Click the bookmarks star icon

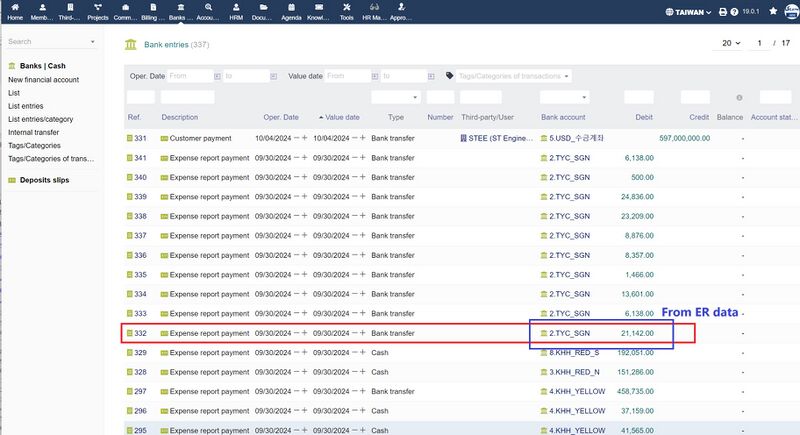pos(772,12)
